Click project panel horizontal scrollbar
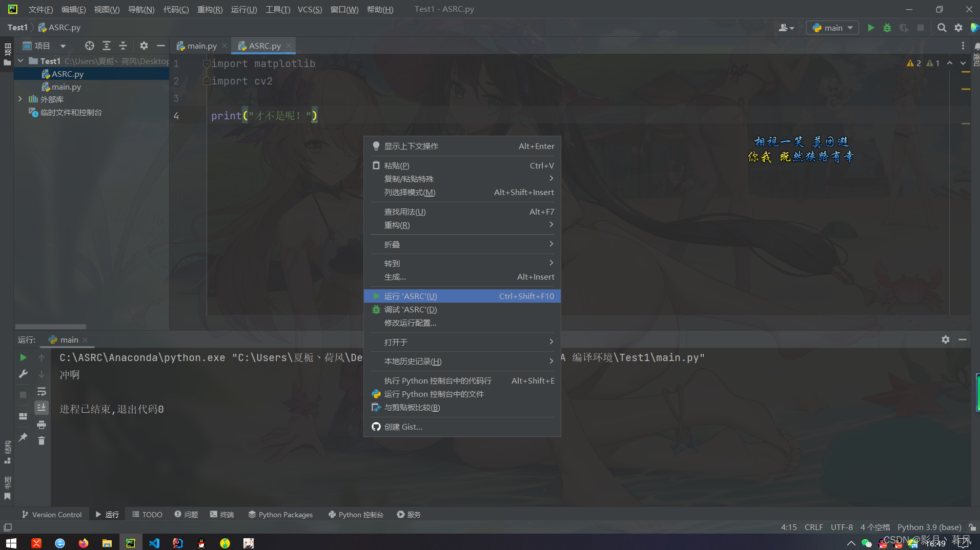 (50, 326)
